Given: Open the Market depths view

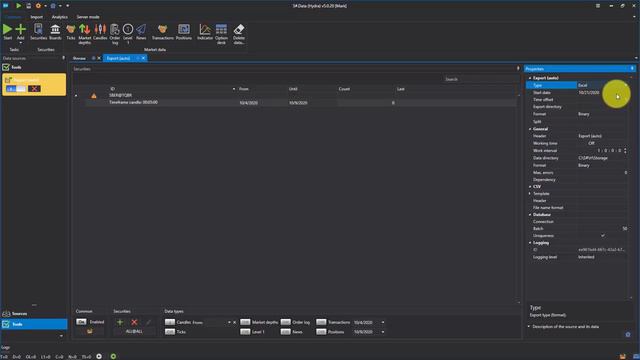Looking at the screenshot, I should [84, 33].
